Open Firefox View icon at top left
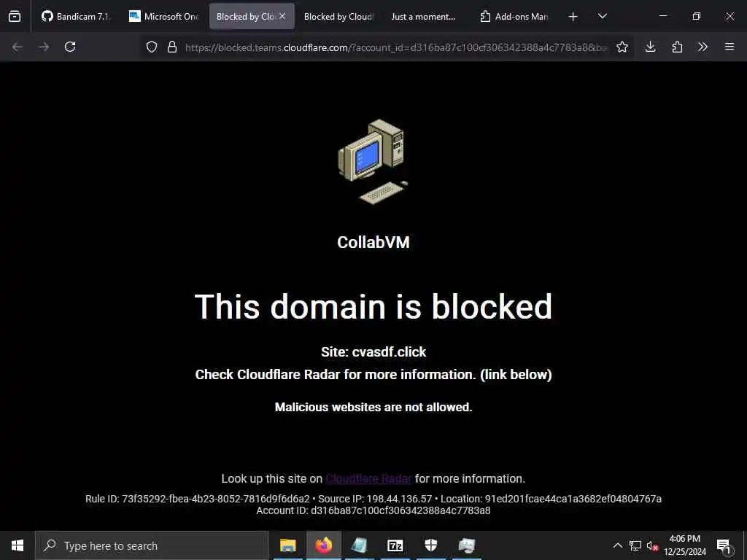 [15, 16]
